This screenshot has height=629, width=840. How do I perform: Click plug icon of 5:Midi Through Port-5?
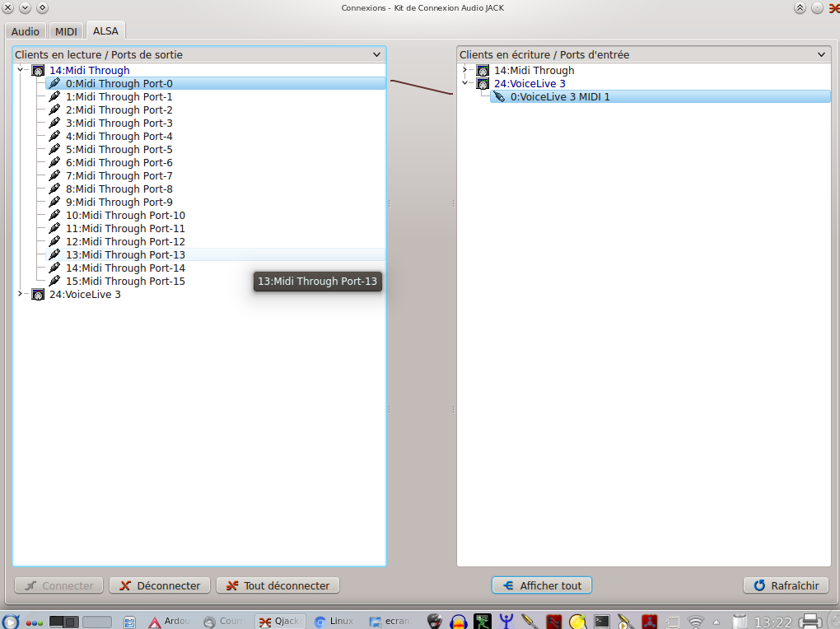(54, 150)
